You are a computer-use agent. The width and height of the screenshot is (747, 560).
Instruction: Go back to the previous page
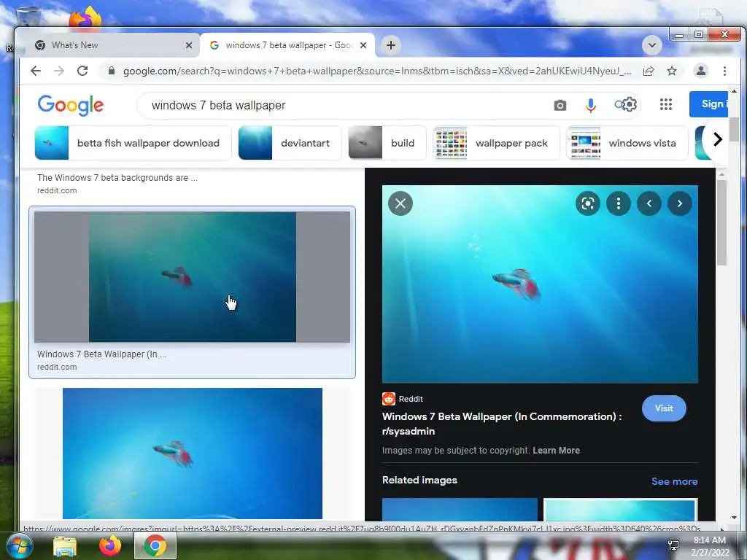36,71
